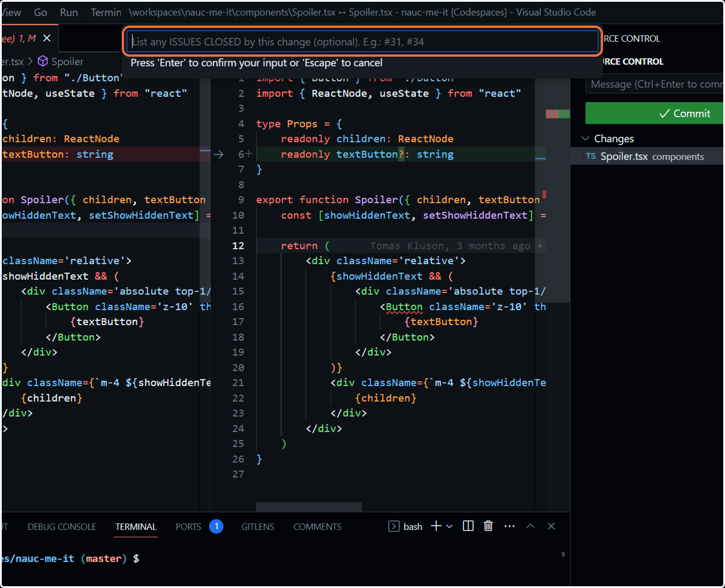The width and height of the screenshot is (725, 588).
Task: Click the Ports badge showing 1
Action: click(216, 526)
